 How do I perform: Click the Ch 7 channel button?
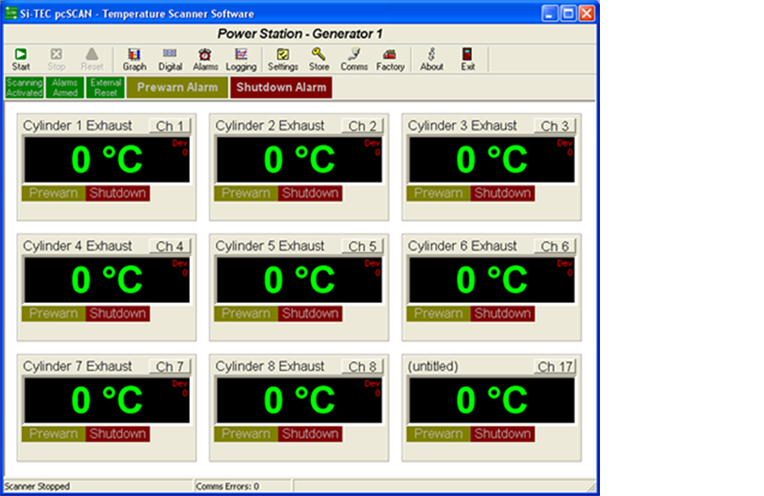(x=170, y=367)
